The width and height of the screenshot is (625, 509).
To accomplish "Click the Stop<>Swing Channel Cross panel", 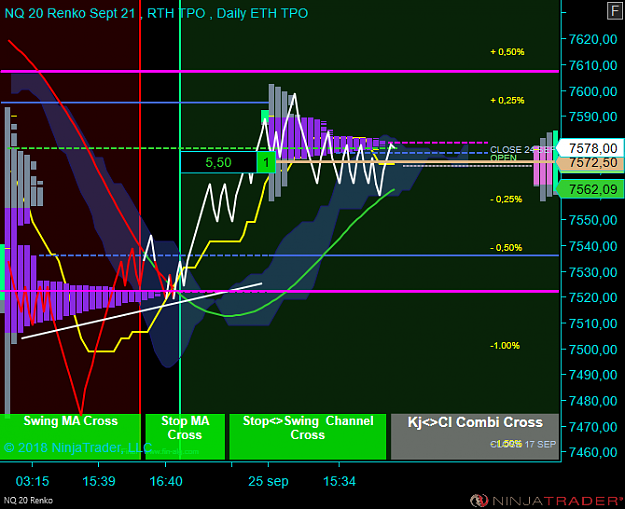I will point(308,436).
